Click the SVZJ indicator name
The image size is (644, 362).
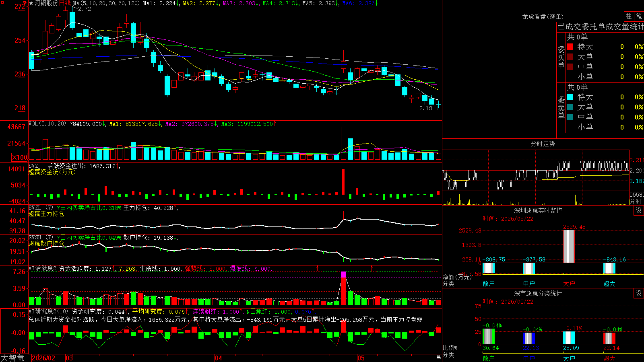click(35, 166)
